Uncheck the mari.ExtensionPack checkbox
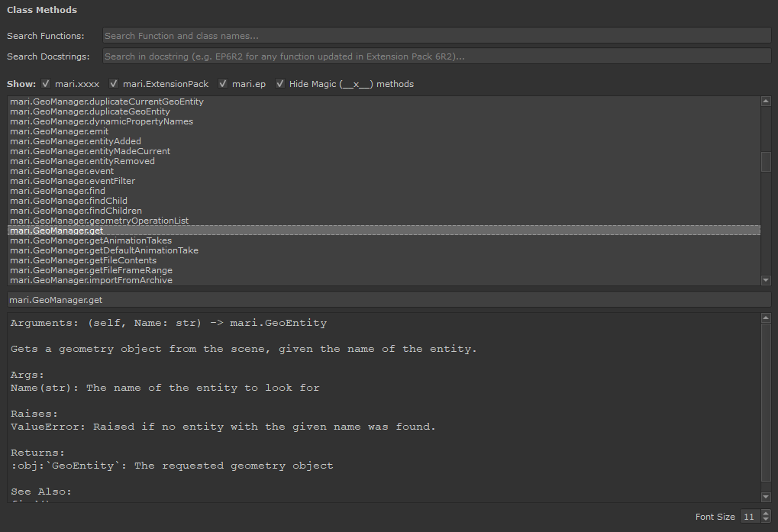The width and height of the screenshot is (778, 532). coord(114,84)
